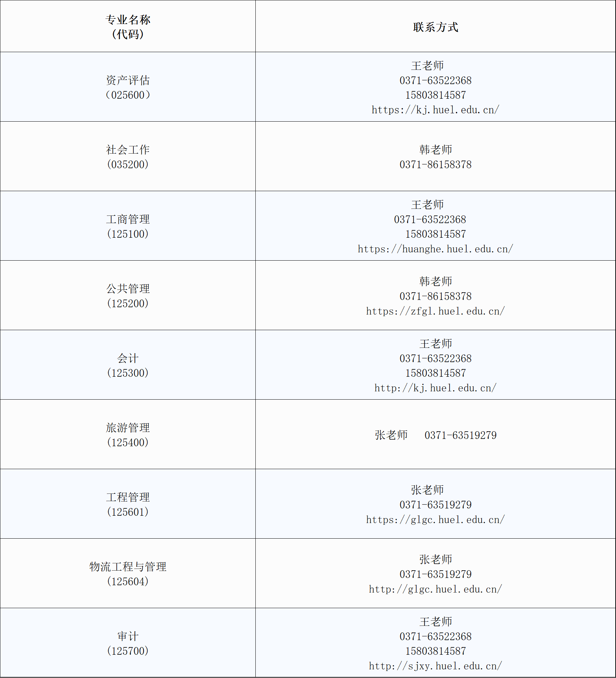Click the kj.huel.edu.cn link in 会计 row
Screen dimensions: 616x678
[435, 388]
